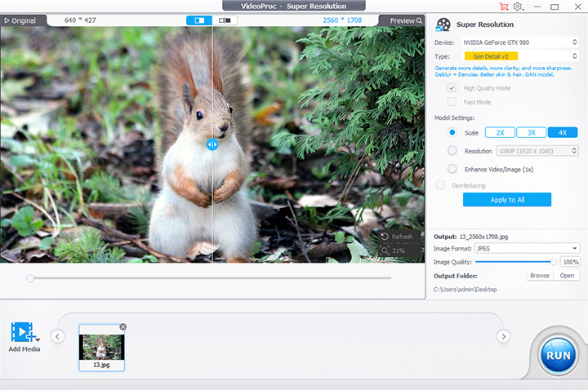
Task: Expand the Type dropdown Gen Detail v2
Action: click(515, 55)
